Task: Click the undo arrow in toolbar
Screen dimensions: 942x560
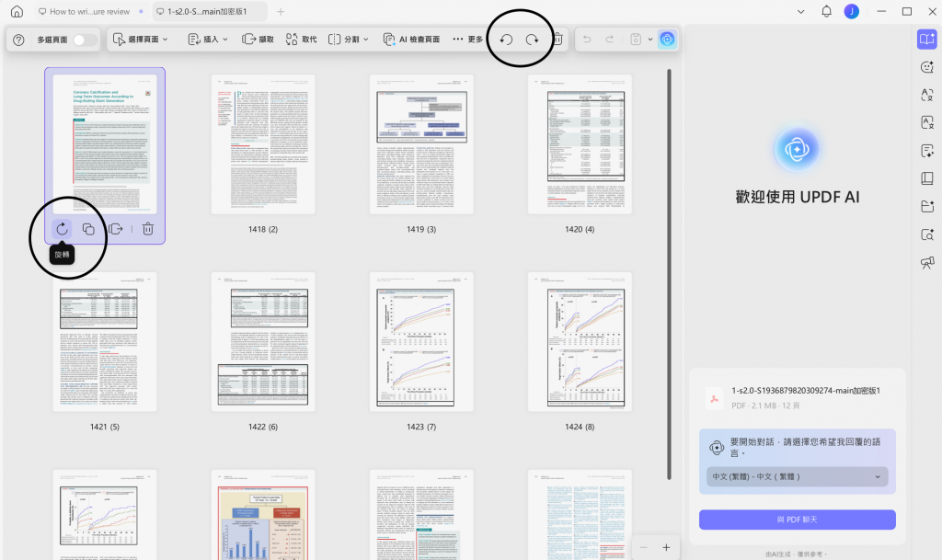Action: click(x=587, y=40)
